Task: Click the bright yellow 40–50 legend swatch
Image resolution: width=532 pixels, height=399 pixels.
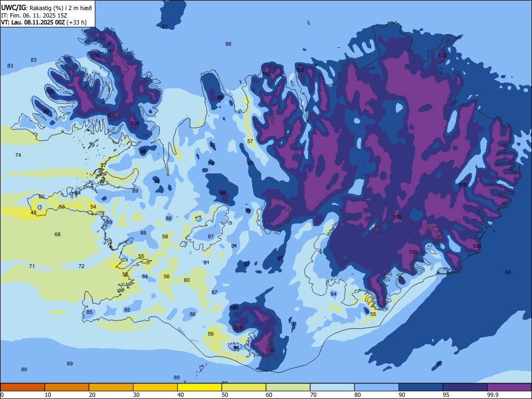Action: 199,387
